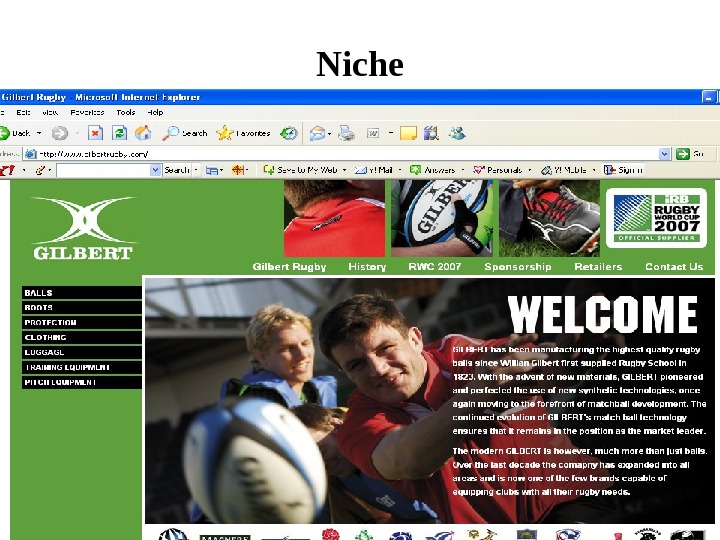720x540 pixels.
Task: Select BOOTS in the product sidebar
Action: click(x=82, y=308)
